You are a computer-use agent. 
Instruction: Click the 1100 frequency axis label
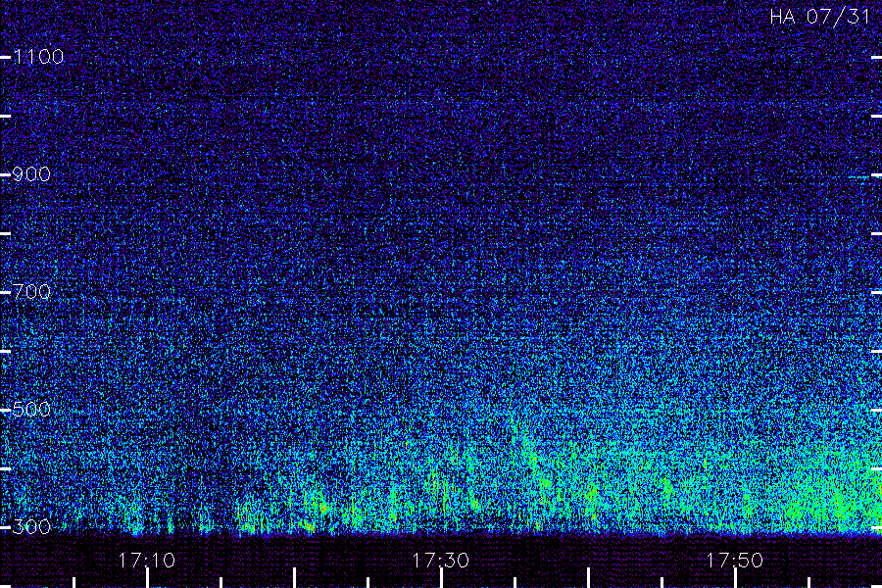(38, 57)
